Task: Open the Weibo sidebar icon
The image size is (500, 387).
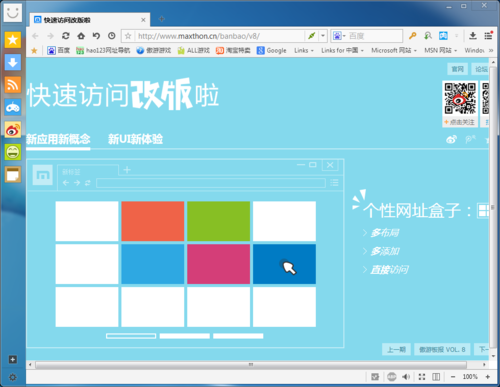Action: click(x=13, y=130)
